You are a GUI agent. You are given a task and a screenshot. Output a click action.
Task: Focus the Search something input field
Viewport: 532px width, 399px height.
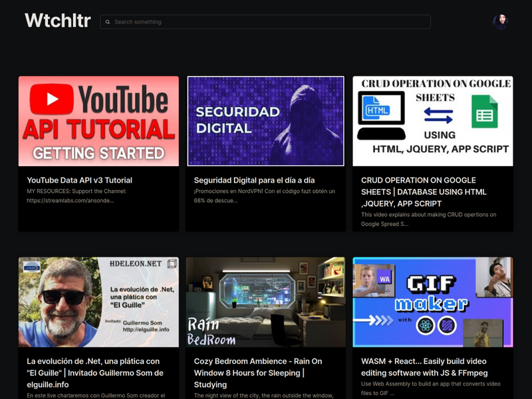coord(265,22)
